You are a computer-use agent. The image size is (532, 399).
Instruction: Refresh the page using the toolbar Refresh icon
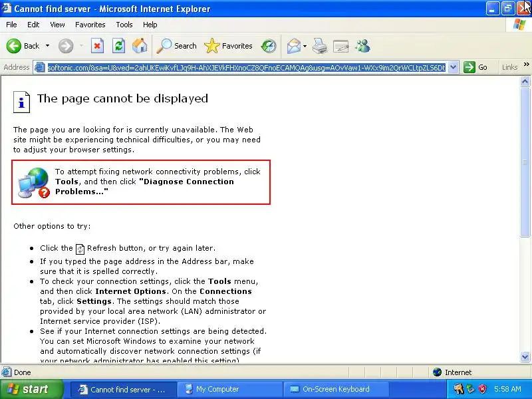click(118, 46)
